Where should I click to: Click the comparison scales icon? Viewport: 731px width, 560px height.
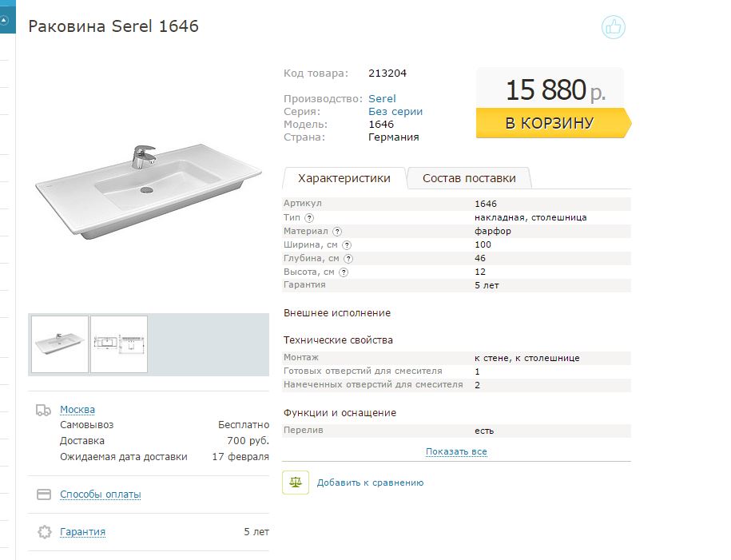pos(296,483)
